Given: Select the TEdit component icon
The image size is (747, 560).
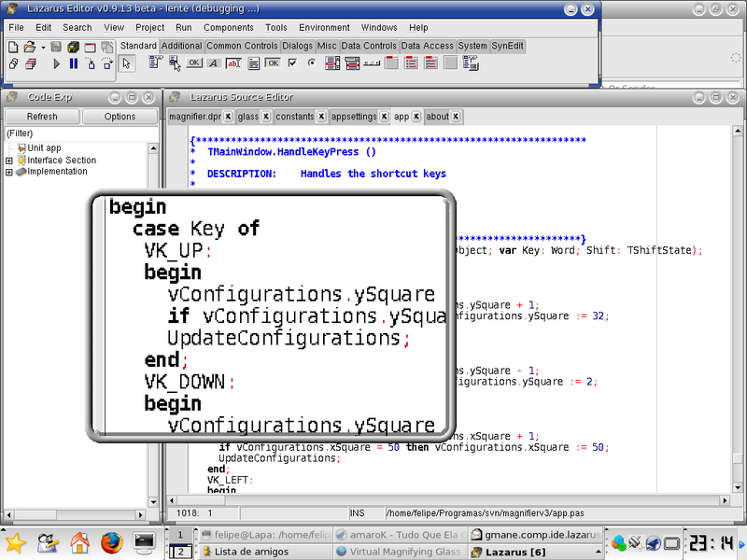Looking at the screenshot, I should pyautogui.click(x=233, y=63).
